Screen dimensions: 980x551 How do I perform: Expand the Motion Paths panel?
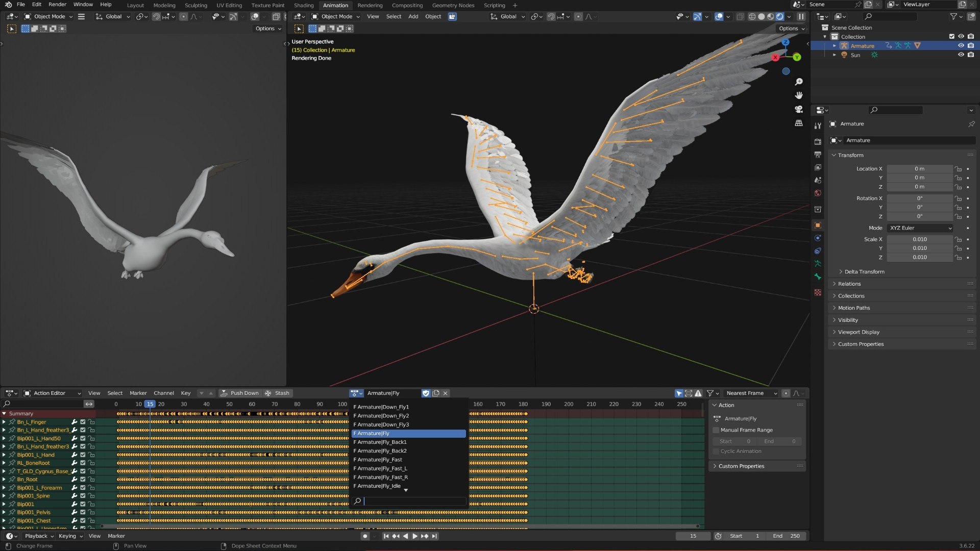point(901,308)
